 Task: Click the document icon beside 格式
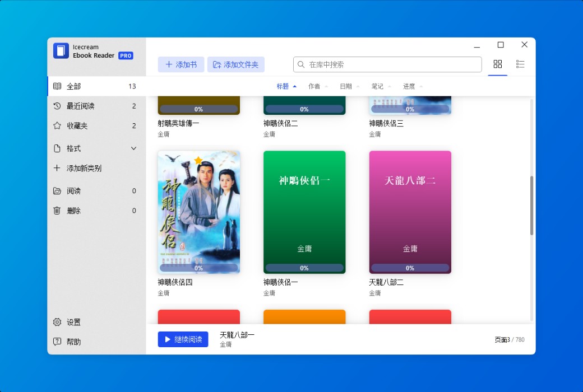pyautogui.click(x=57, y=148)
